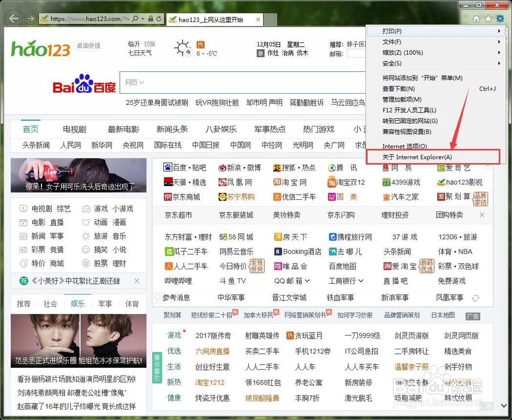Screen dimensions: 512x420
Task: Open 京东商城 site link
Action: tap(182, 197)
